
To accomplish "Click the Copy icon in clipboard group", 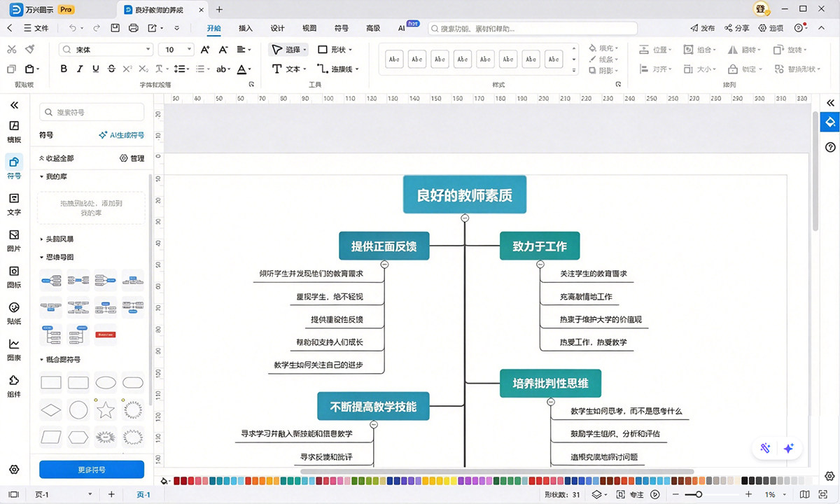I will tap(12, 69).
